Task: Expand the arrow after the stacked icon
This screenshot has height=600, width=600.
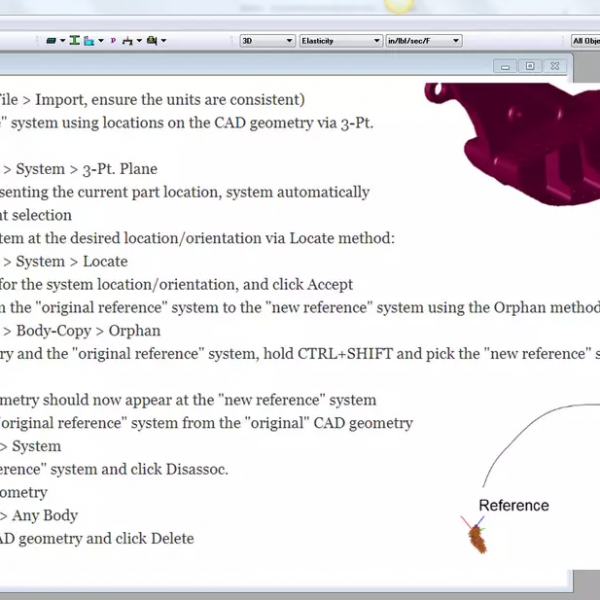Action: tap(163, 41)
